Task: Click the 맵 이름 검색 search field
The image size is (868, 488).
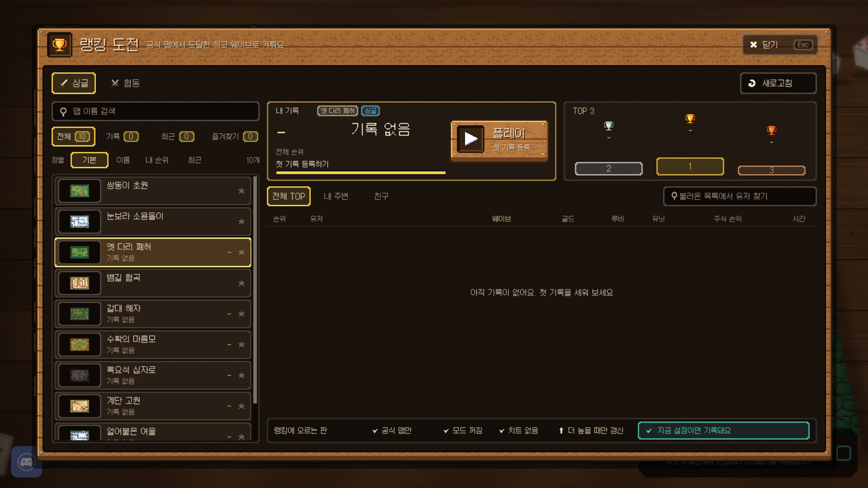Action: click(156, 111)
